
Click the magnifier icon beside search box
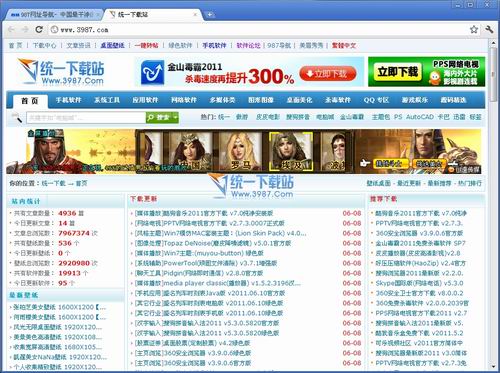point(16,117)
